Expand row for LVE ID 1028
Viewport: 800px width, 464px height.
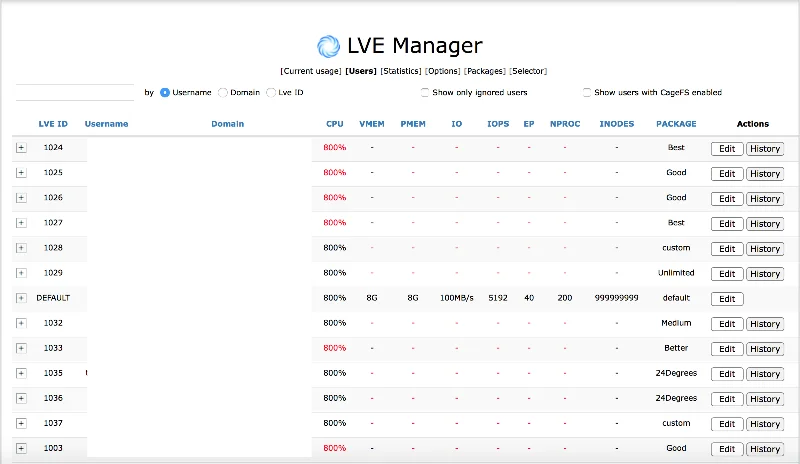click(x=21, y=248)
